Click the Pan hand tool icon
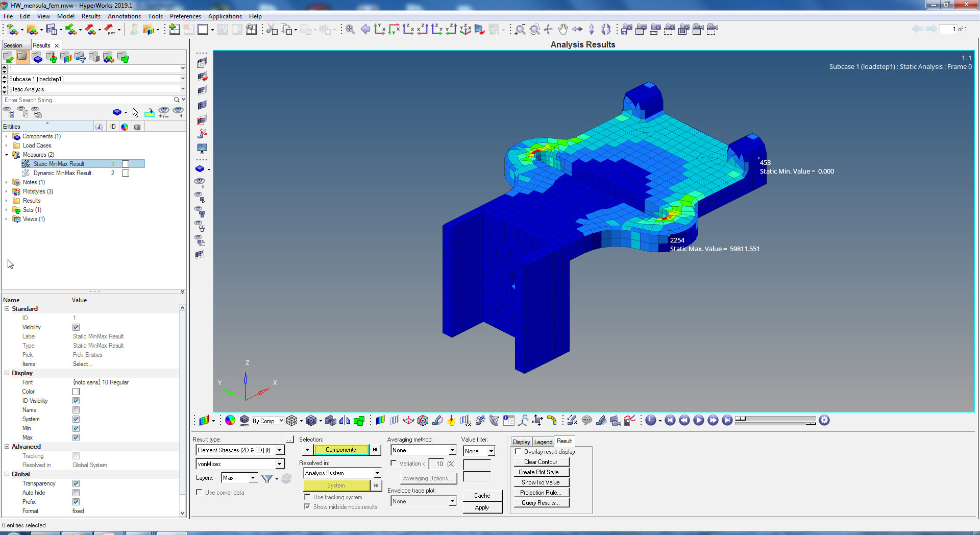The width and height of the screenshot is (980, 535). [x=562, y=30]
